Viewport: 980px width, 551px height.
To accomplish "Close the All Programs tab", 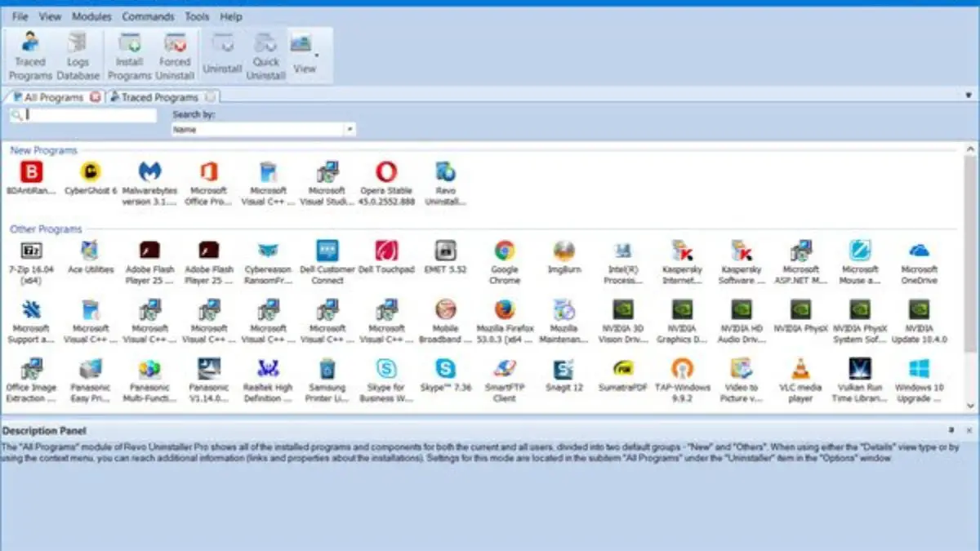I will tap(95, 97).
